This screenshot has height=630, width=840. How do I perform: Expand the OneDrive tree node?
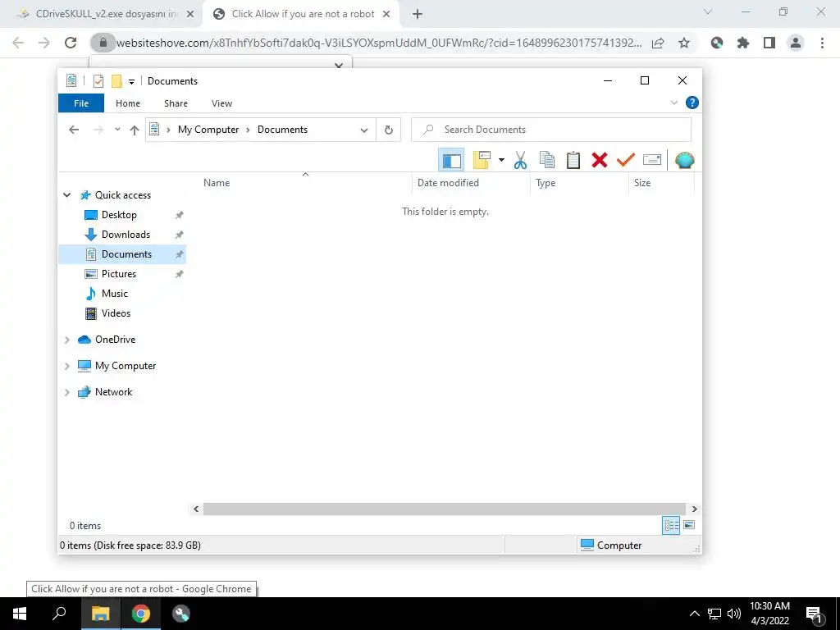pyautogui.click(x=67, y=340)
